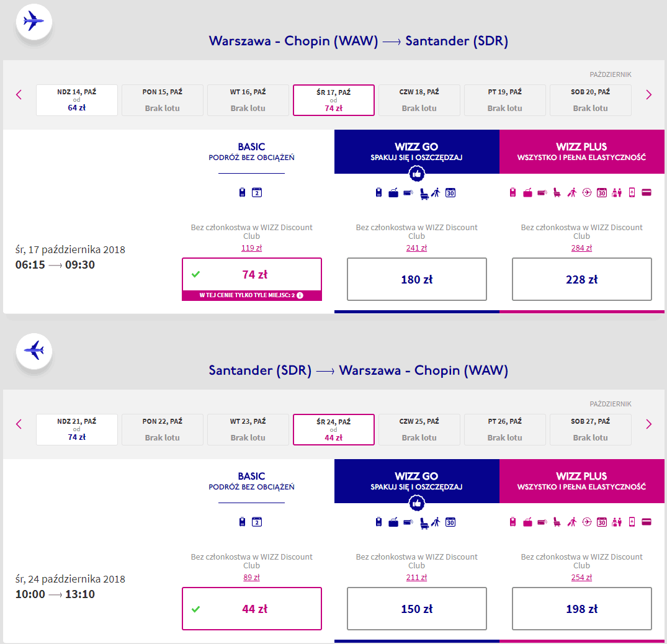Image resolution: width=667 pixels, height=644 pixels.
Task: Click return WIZZ PLUS airplane circle icon
Action: click(586, 522)
